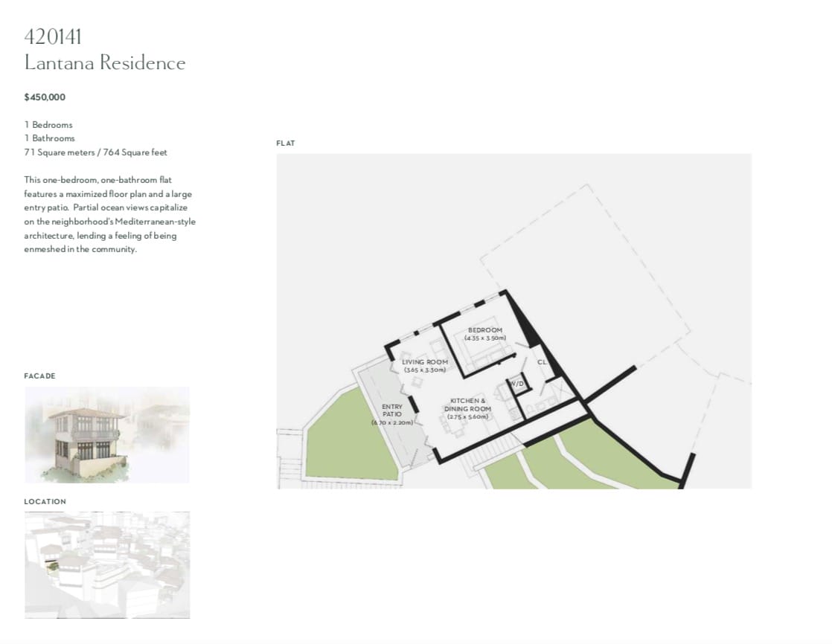Click the facade illustration thumbnail
Screen dimensions: 832x644
(x=106, y=434)
